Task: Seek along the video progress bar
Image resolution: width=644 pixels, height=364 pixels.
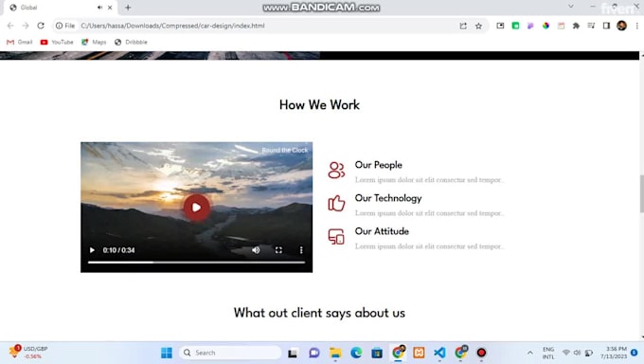Action: 196,262
